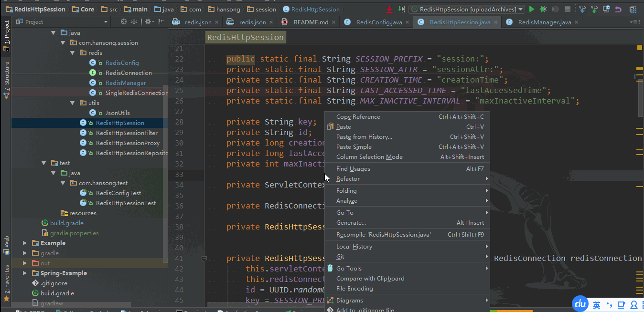Open the Project panel gear settings
Image resolution: width=644 pixels, height=312 pixels.
pos(149,22)
